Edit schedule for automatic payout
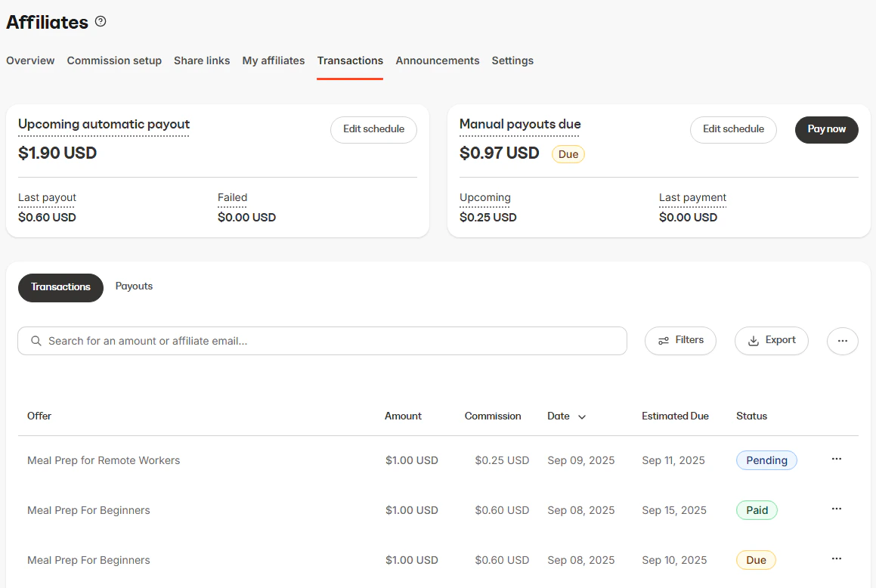This screenshot has height=588, width=876. point(373,129)
